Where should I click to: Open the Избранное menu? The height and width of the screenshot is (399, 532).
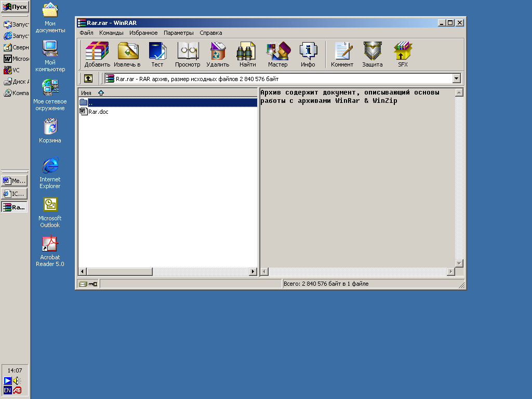coord(143,33)
